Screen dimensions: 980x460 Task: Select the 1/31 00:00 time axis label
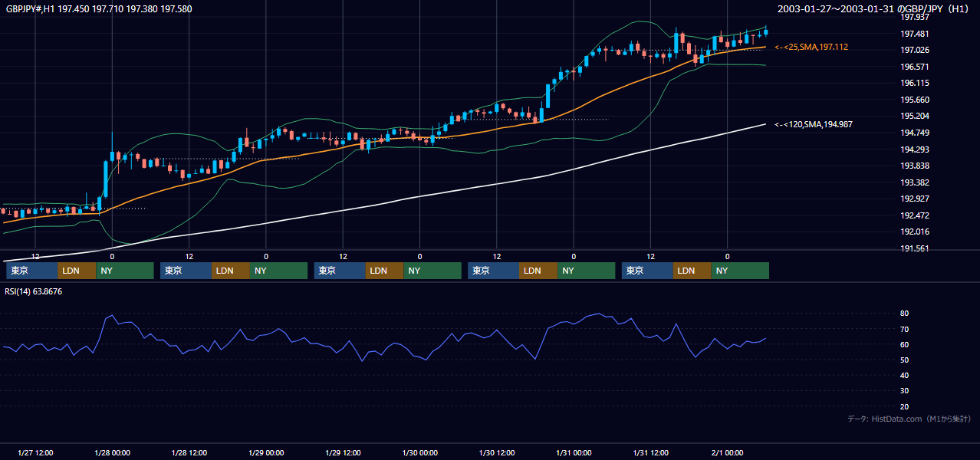574,453
